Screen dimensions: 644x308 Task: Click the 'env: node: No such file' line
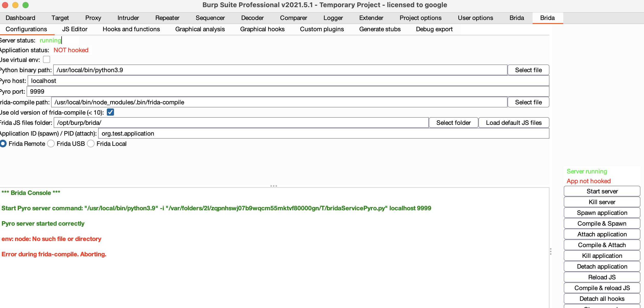(x=51, y=239)
